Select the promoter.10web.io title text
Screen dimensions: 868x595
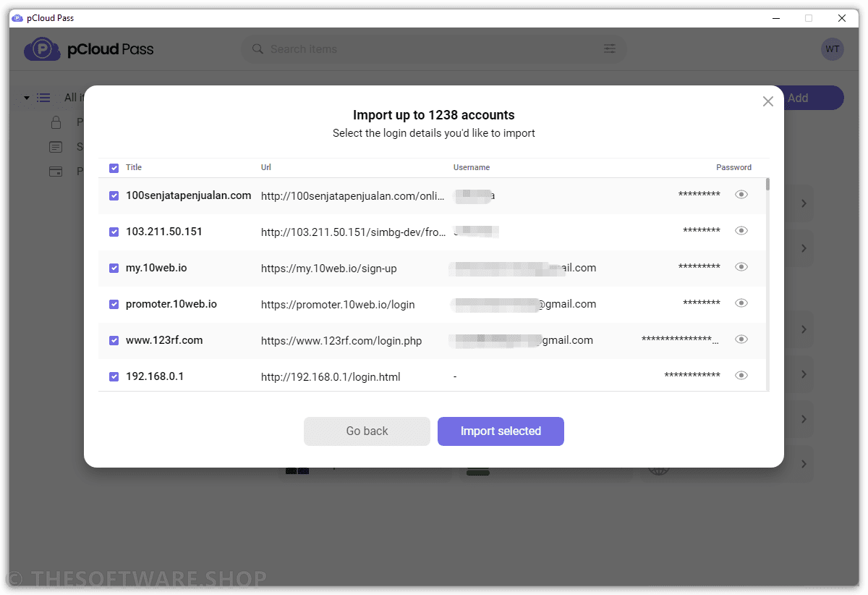click(171, 304)
